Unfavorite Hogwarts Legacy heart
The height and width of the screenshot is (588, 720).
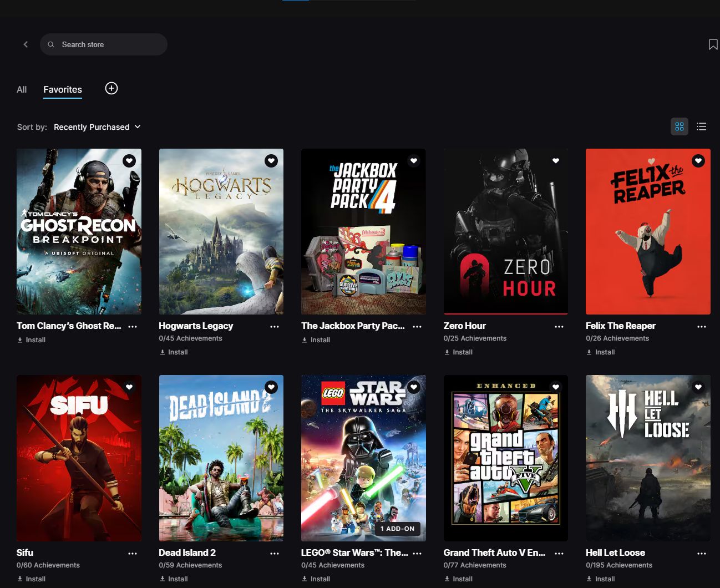(x=271, y=161)
